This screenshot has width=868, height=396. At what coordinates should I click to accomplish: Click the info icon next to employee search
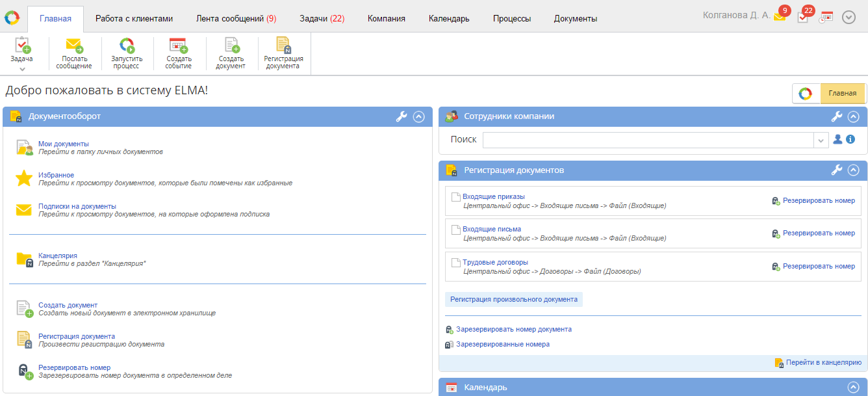[850, 139]
